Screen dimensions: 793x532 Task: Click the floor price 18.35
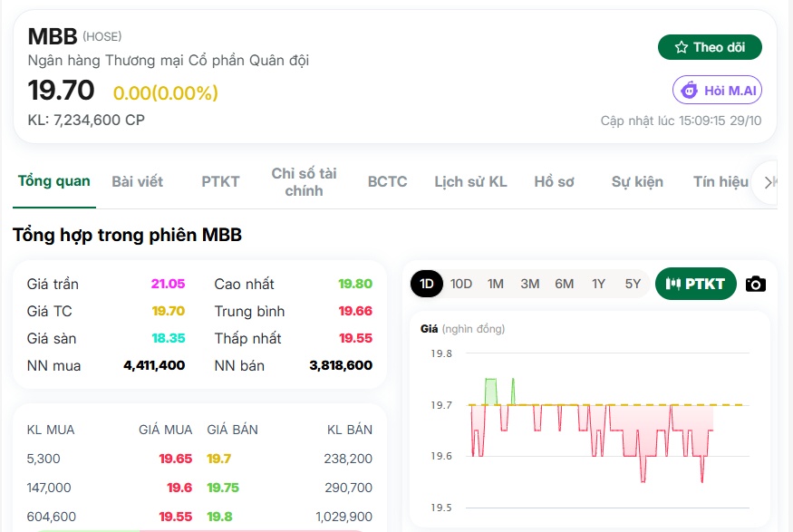pos(169,338)
